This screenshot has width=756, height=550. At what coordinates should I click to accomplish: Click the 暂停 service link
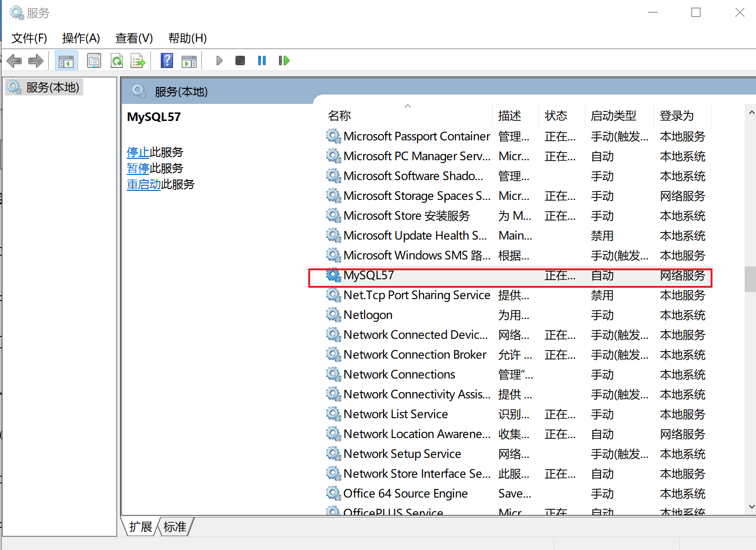click(138, 168)
